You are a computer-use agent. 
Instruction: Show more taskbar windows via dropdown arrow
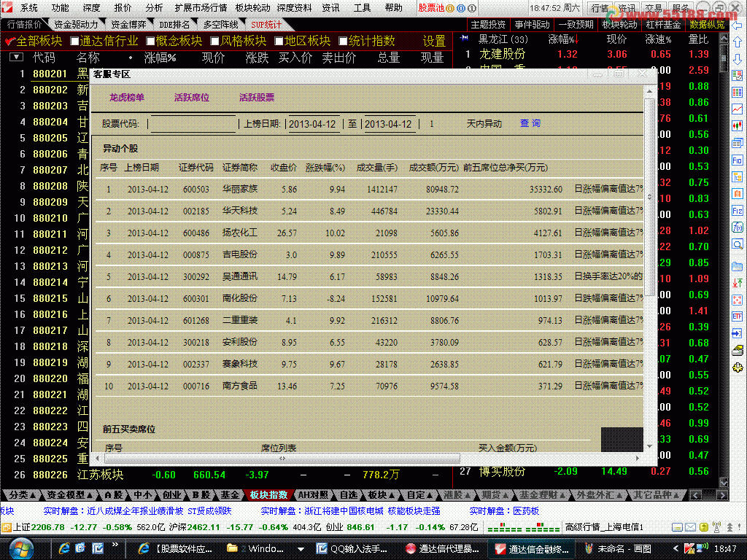pos(301,549)
